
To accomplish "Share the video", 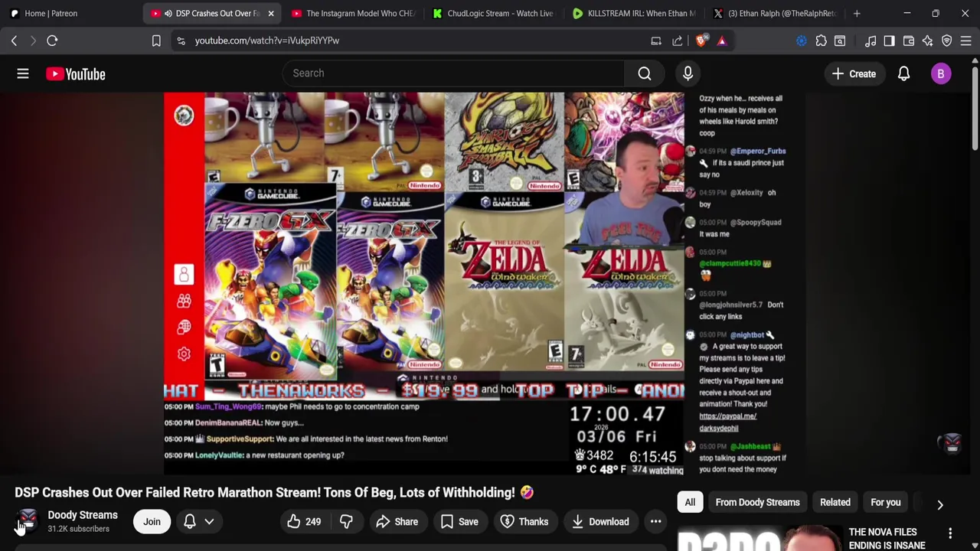I will [397, 522].
